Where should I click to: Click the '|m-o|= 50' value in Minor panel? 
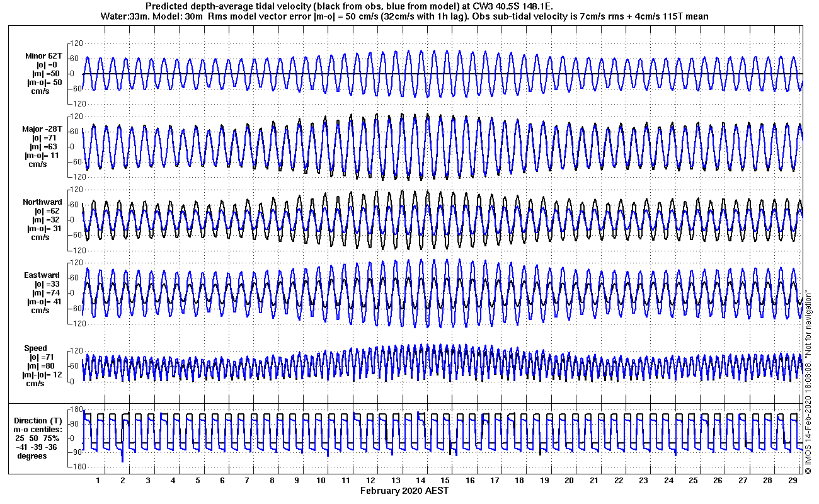[x=43, y=83]
